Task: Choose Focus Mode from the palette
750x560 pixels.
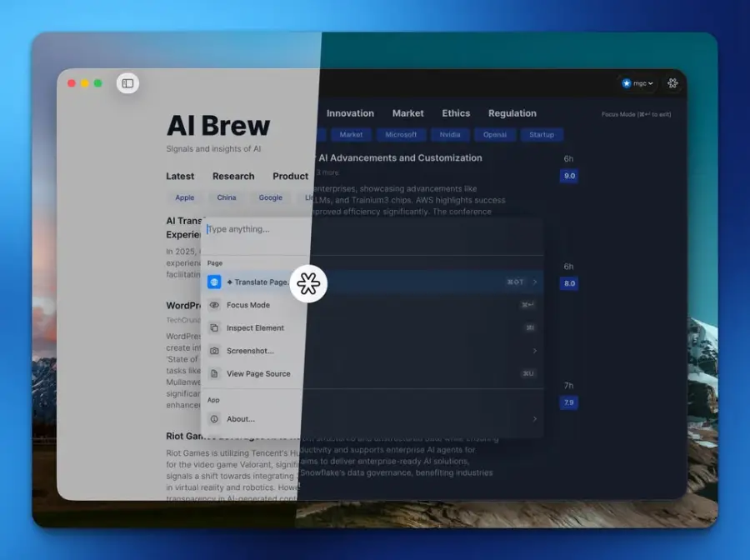Action: [x=374, y=305]
